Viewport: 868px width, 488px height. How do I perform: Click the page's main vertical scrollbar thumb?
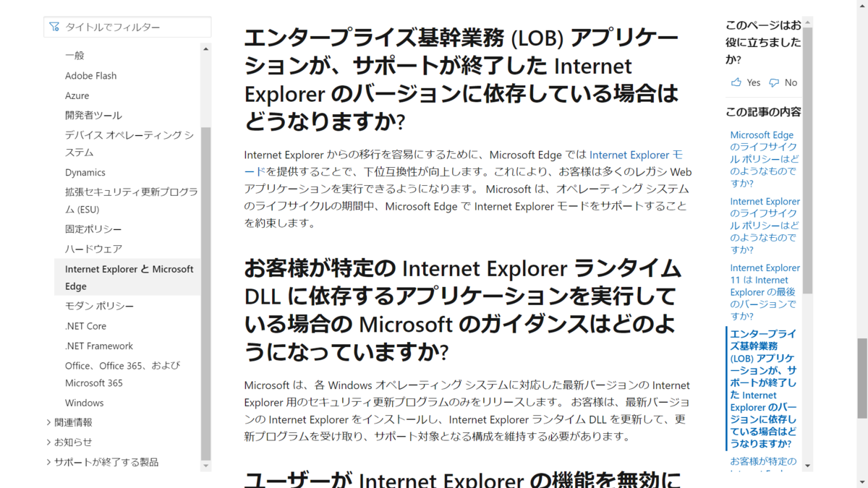point(862,378)
